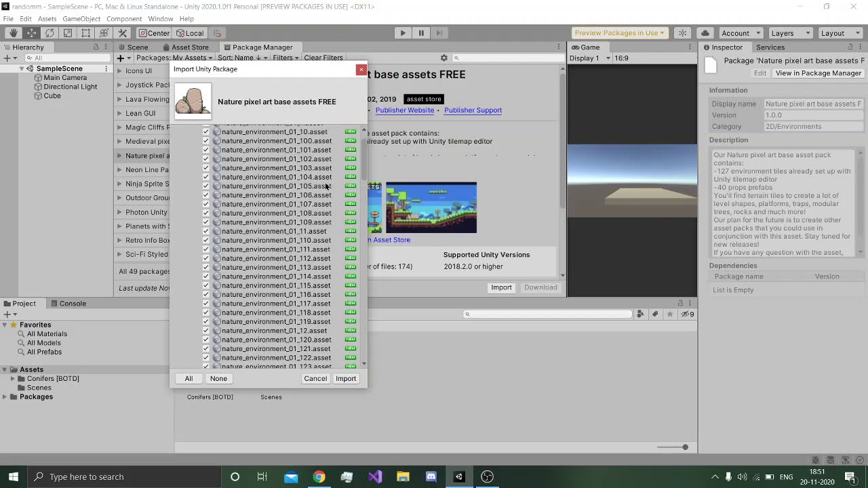
Task: Select the Rotate tool
Action: 50,33
